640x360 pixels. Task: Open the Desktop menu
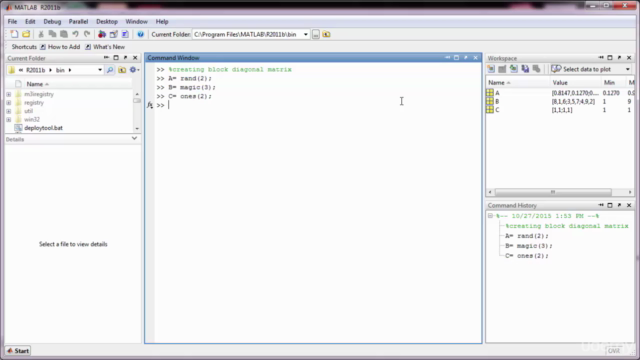[107, 21]
